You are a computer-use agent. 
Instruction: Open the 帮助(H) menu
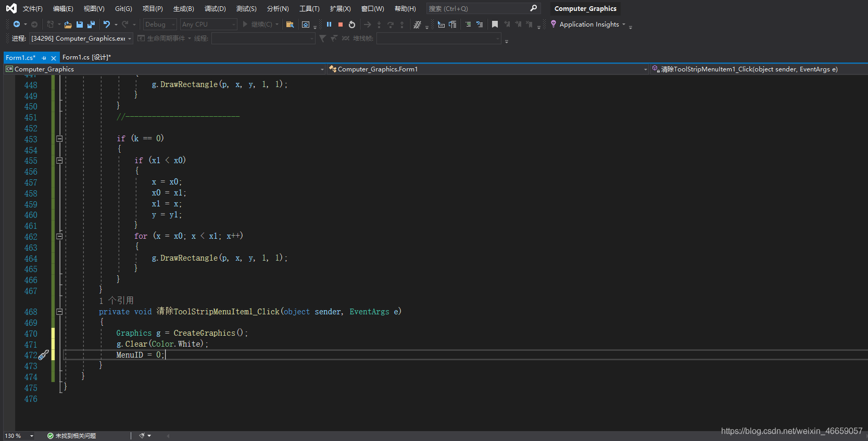[x=405, y=9]
